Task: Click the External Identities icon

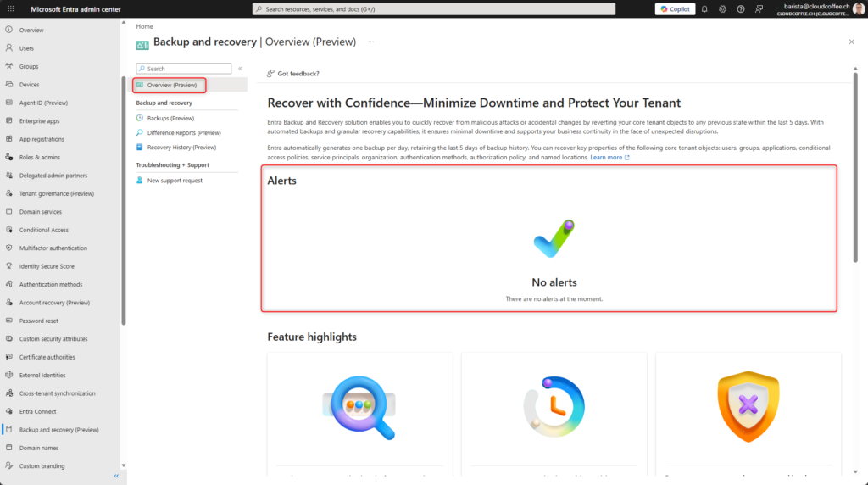Action: tap(8, 375)
